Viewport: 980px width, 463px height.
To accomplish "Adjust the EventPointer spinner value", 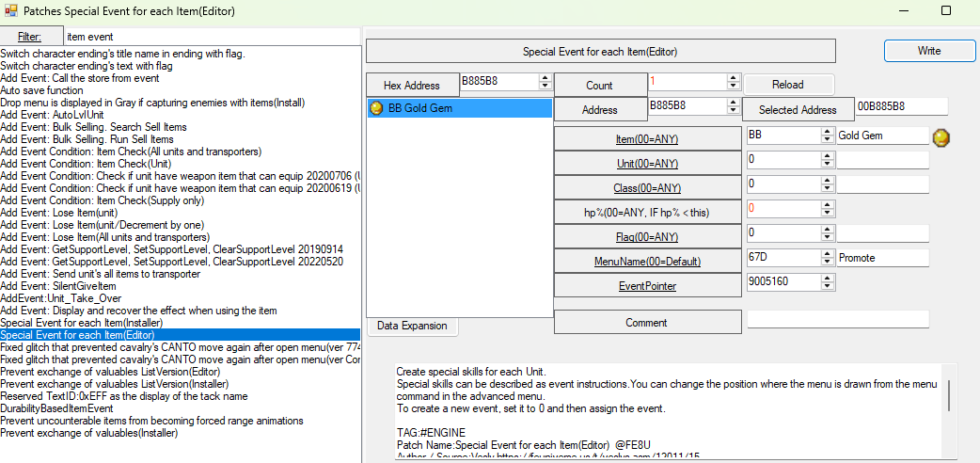I will (827, 281).
